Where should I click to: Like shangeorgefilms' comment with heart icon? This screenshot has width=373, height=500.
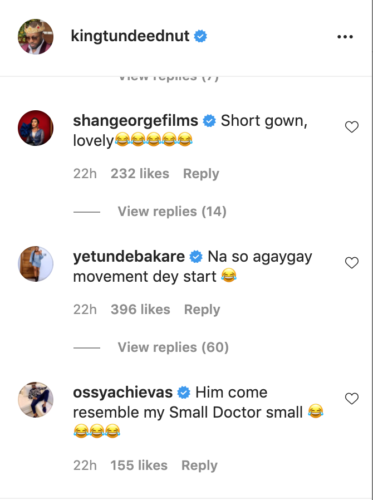[352, 127]
